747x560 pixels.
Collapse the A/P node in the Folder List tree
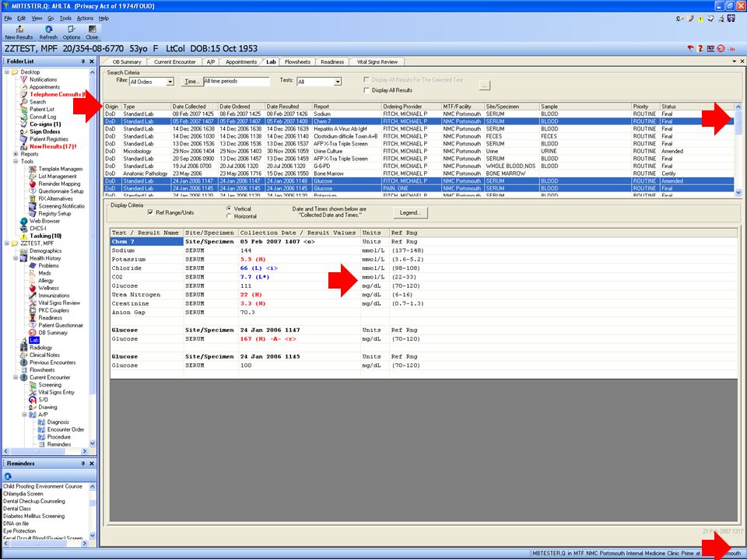24,415
